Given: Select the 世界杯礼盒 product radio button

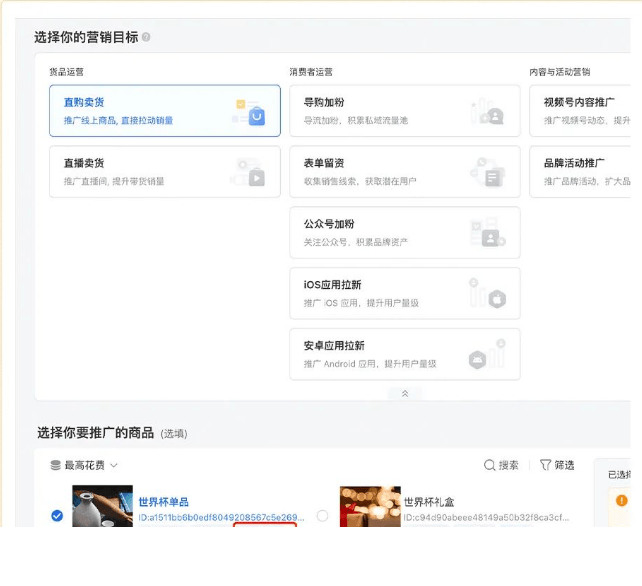Looking at the screenshot, I should pos(323,516).
